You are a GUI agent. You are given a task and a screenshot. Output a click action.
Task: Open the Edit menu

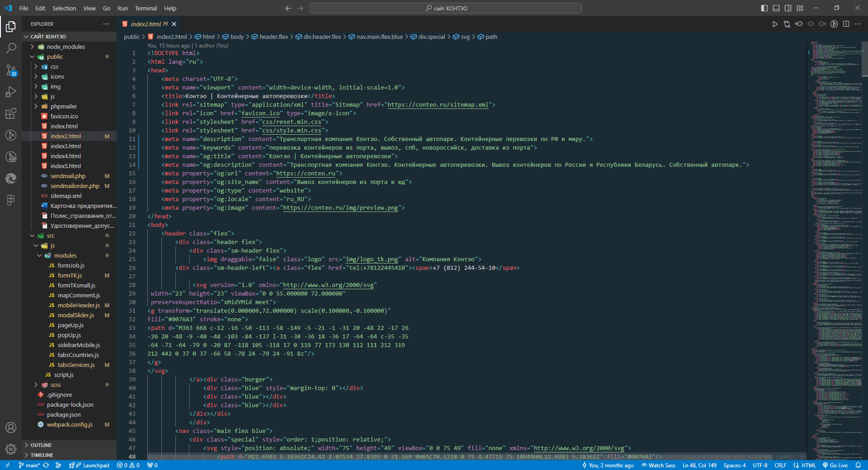click(40, 8)
